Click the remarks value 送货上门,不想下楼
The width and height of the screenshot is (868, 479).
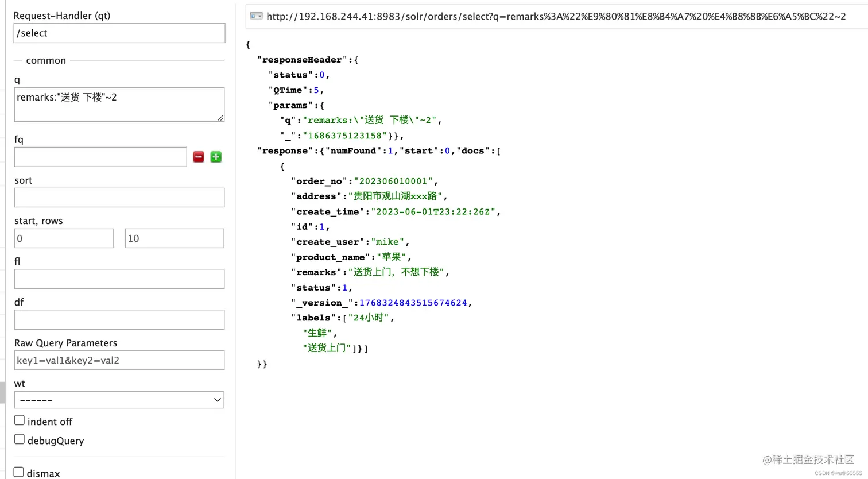[396, 272]
